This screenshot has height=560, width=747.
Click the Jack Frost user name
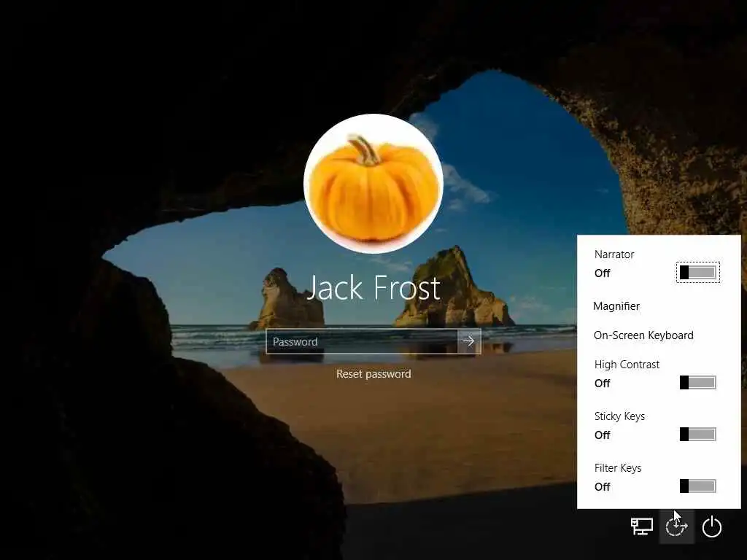point(373,287)
